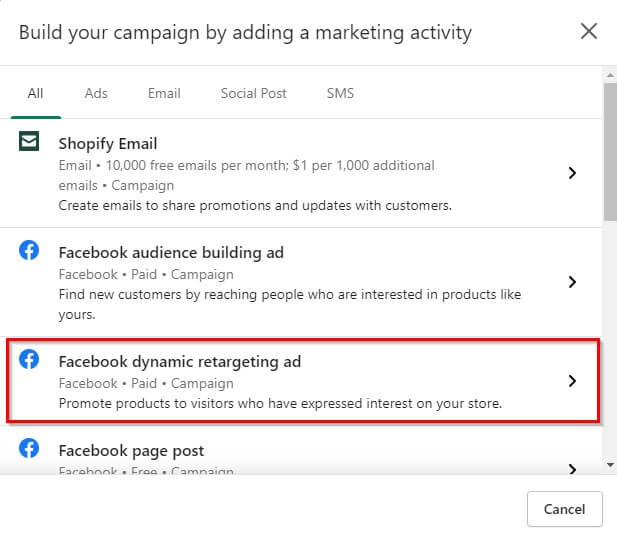617x535 pixels.
Task: Open Facebook dynamic retargeting ad chevron
Action: tap(573, 381)
